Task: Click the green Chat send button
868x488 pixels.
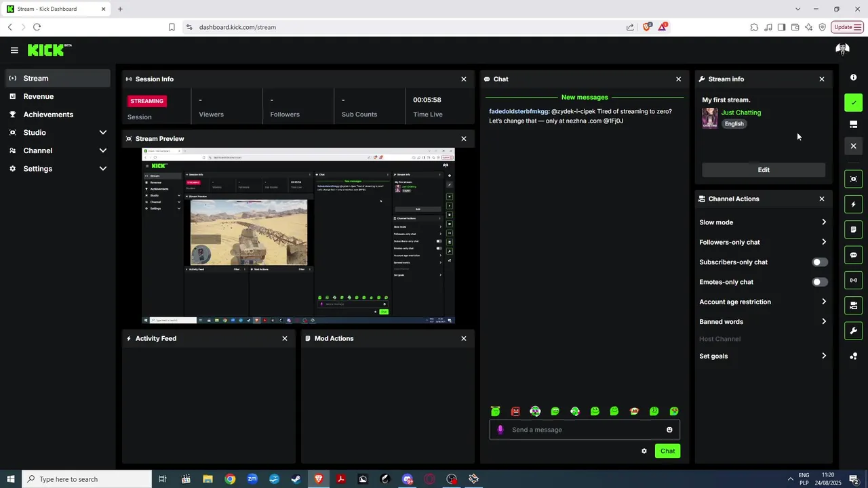Action: (667, 451)
